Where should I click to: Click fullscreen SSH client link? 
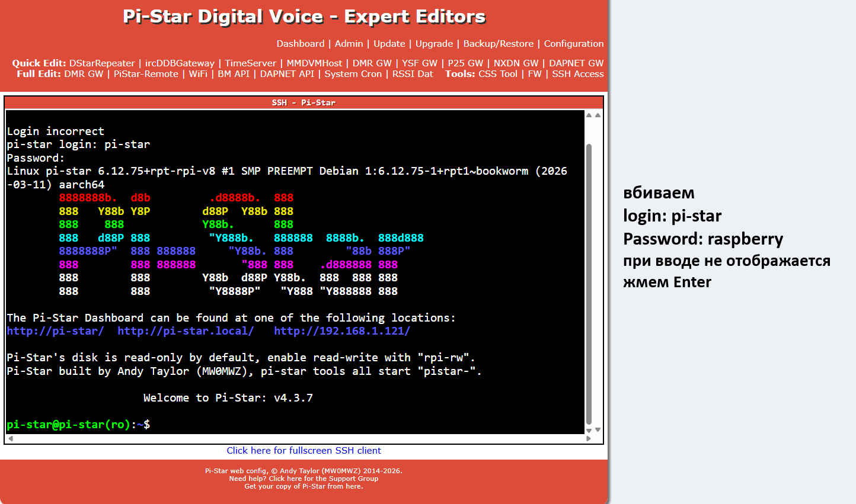tap(304, 451)
